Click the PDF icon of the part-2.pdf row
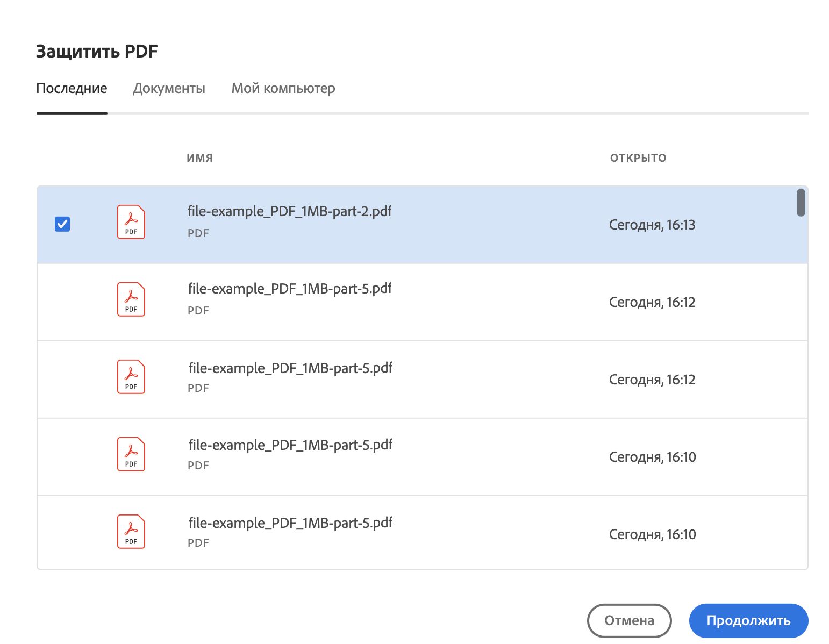Screen dimensions: 829x644 (131, 221)
